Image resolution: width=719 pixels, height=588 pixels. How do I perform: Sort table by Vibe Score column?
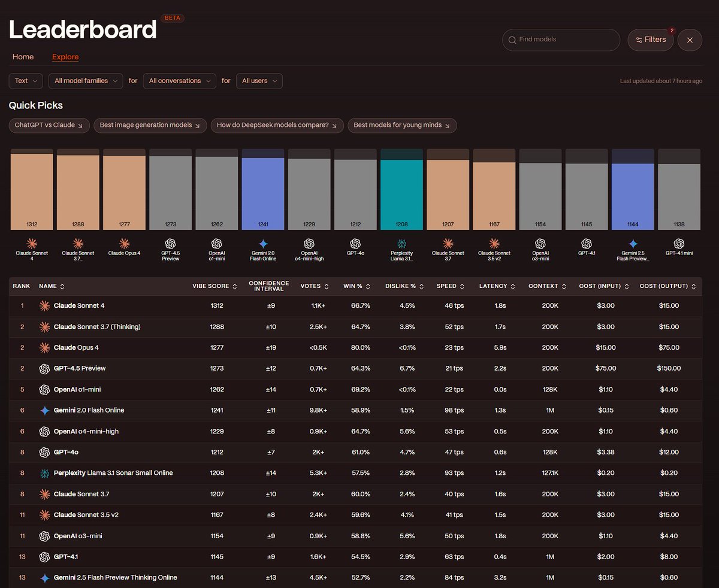(x=215, y=286)
